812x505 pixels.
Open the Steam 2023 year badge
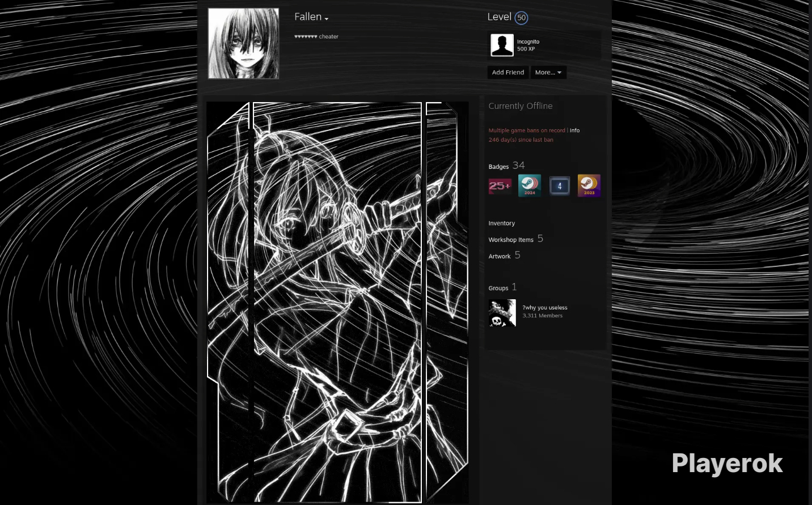pyautogui.click(x=589, y=186)
